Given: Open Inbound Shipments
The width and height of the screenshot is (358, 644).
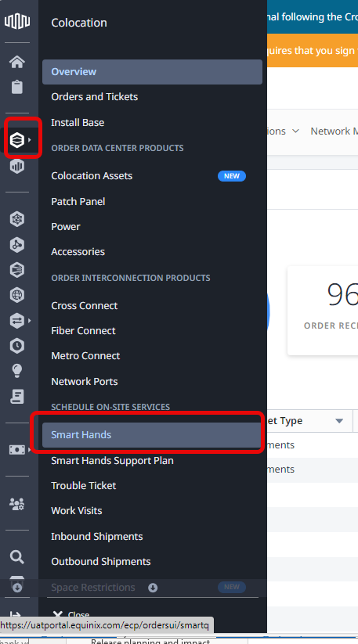Looking at the screenshot, I should coord(97,537).
